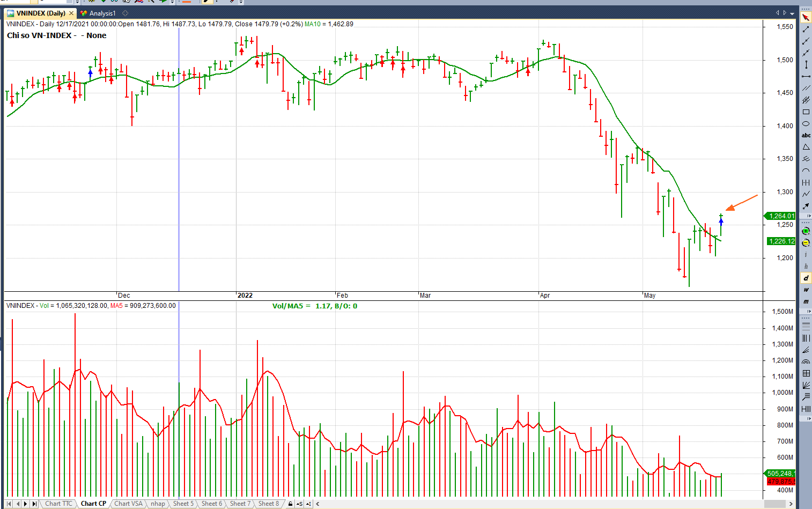Go to the next sheet tab

point(26,504)
